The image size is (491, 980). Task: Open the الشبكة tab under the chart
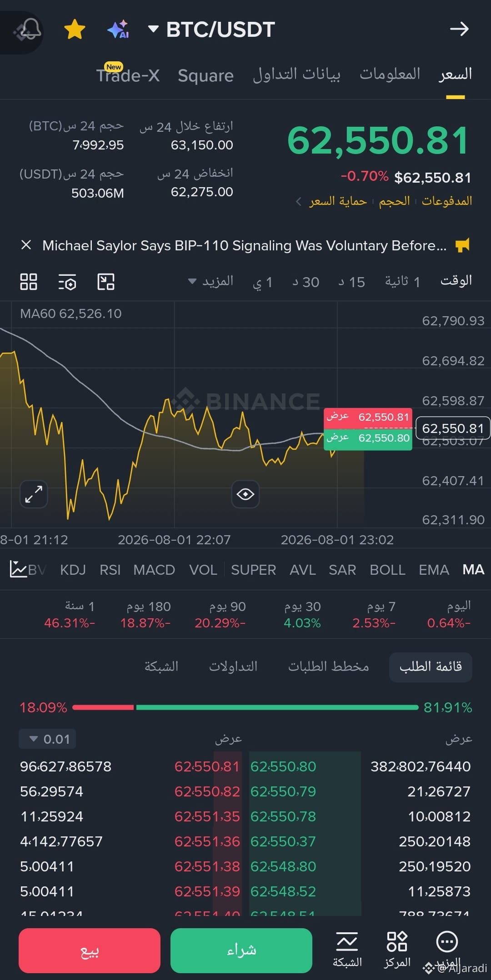161,667
